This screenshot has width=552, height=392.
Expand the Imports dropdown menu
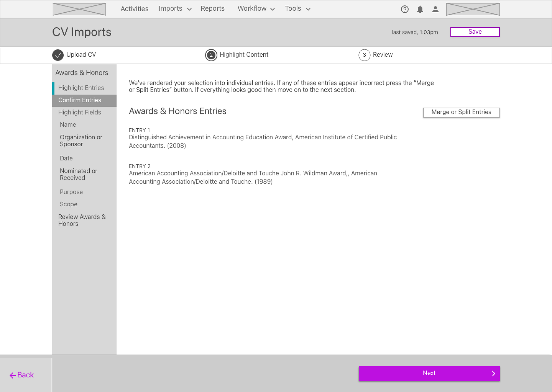pos(175,9)
